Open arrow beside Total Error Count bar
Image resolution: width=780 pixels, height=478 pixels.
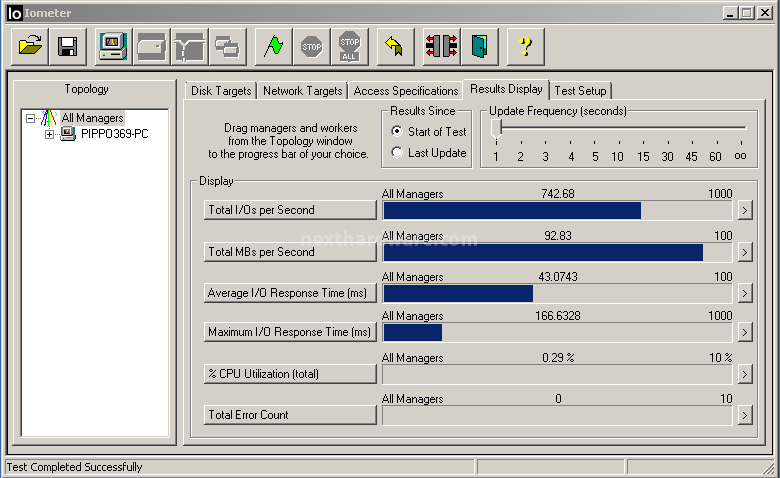point(745,415)
